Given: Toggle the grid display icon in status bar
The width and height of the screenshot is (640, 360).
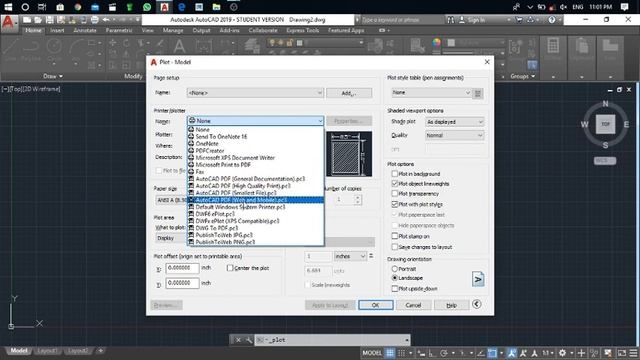Looking at the screenshot, I should coord(390,353).
